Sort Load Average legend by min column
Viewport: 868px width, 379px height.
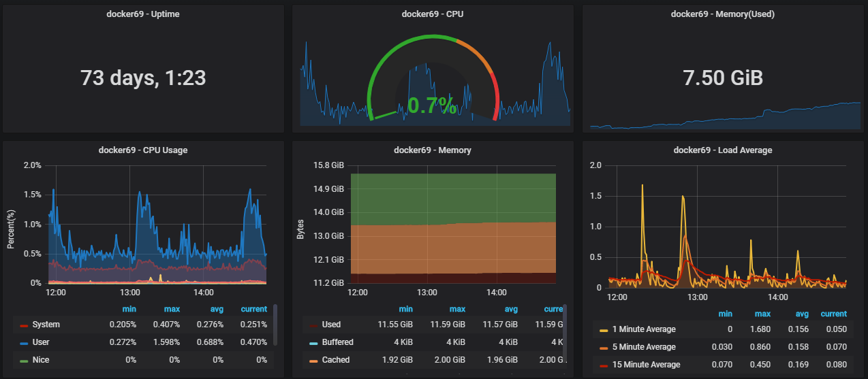click(725, 314)
